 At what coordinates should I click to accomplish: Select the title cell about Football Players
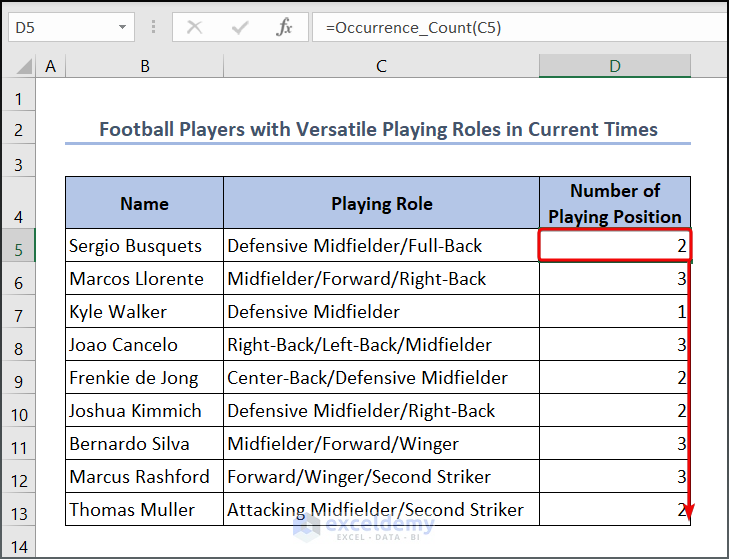click(x=378, y=129)
